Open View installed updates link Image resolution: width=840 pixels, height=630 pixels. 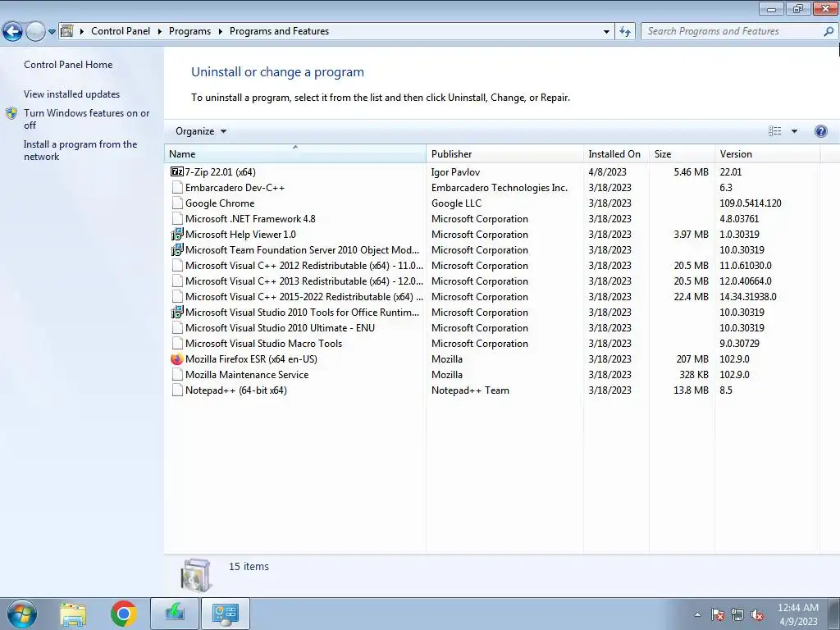pos(72,94)
